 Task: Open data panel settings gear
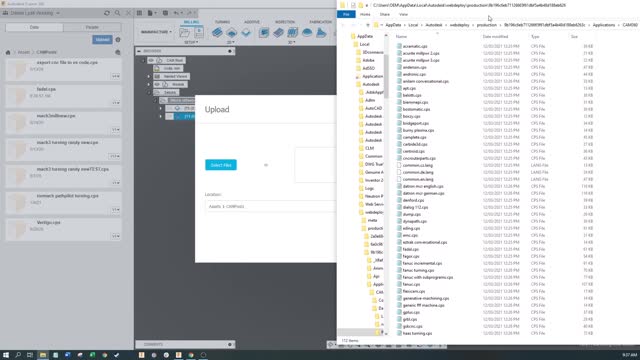pos(118,40)
